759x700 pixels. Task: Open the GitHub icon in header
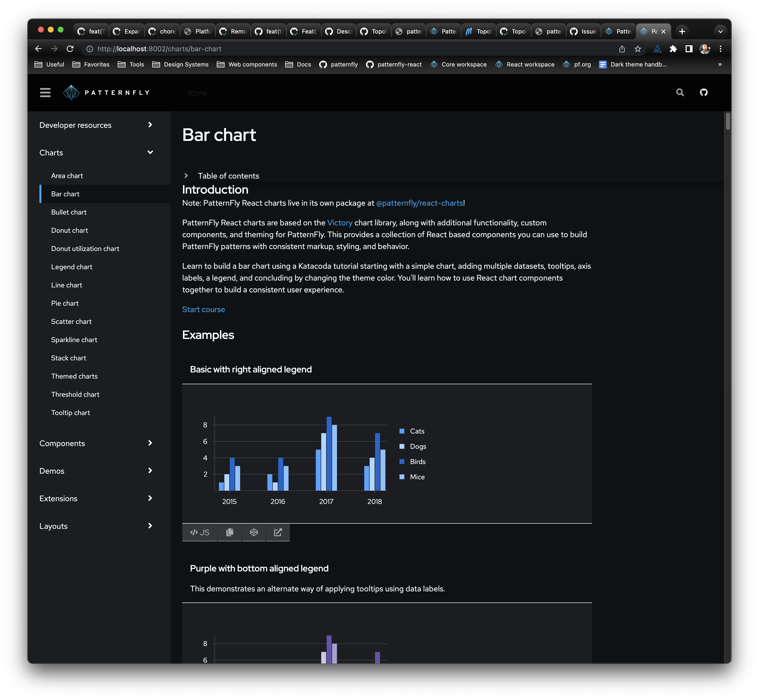[x=703, y=92]
